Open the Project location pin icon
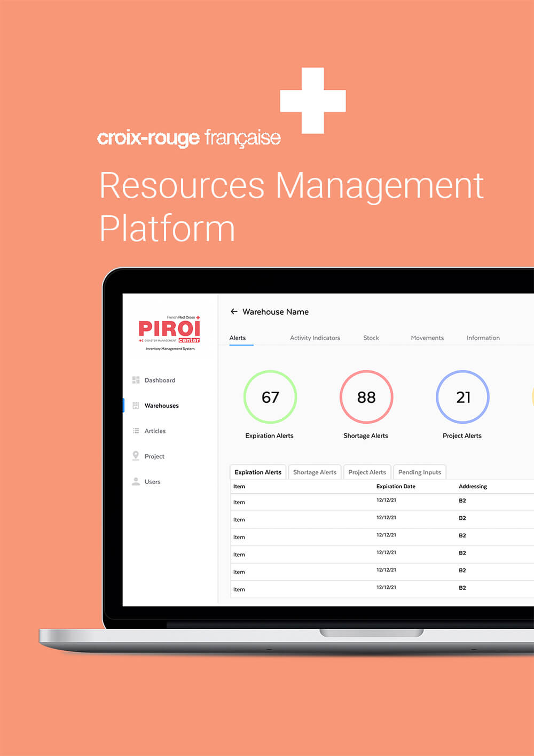 tap(136, 456)
